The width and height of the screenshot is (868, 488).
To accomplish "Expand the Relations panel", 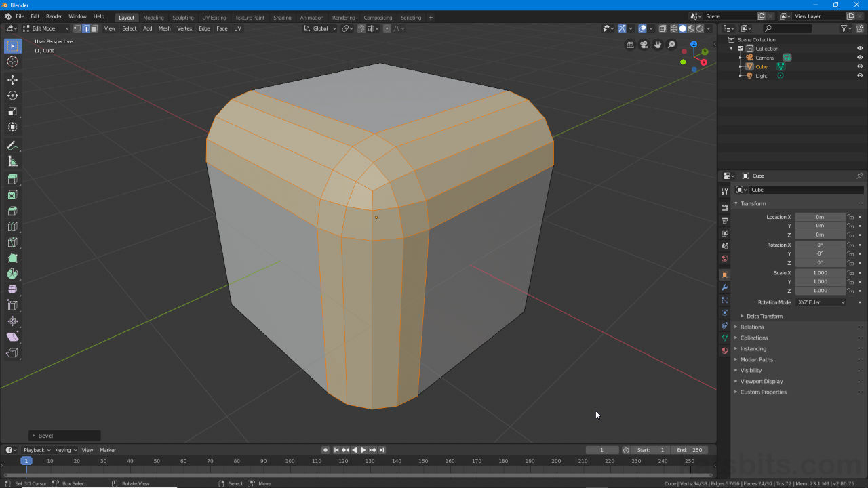I will [x=751, y=327].
